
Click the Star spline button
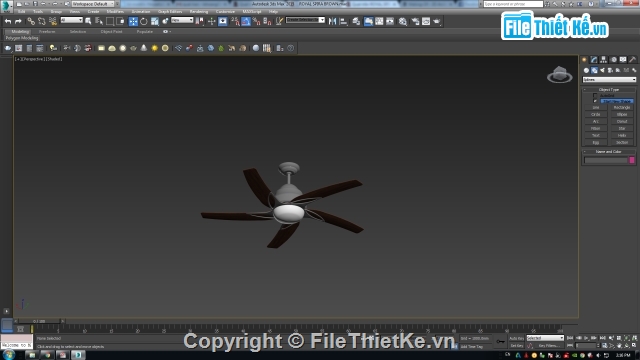pyautogui.click(x=622, y=128)
